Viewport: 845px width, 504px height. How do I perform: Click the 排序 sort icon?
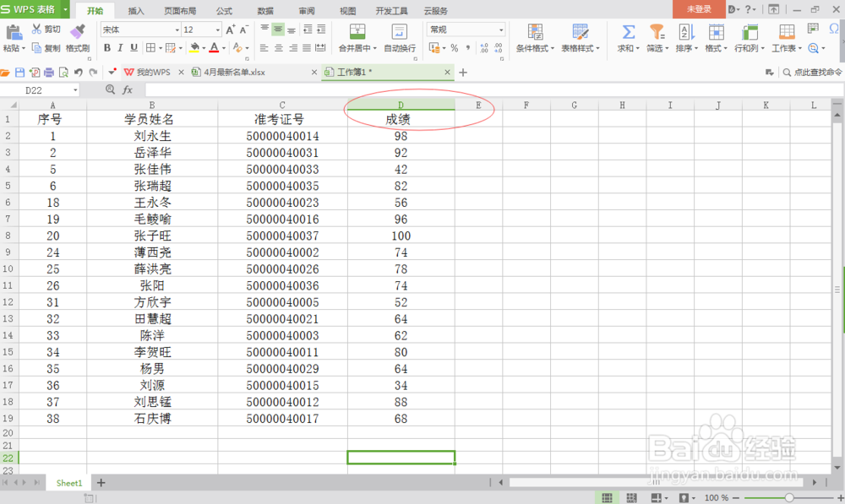pyautogui.click(x=686, y=32)
